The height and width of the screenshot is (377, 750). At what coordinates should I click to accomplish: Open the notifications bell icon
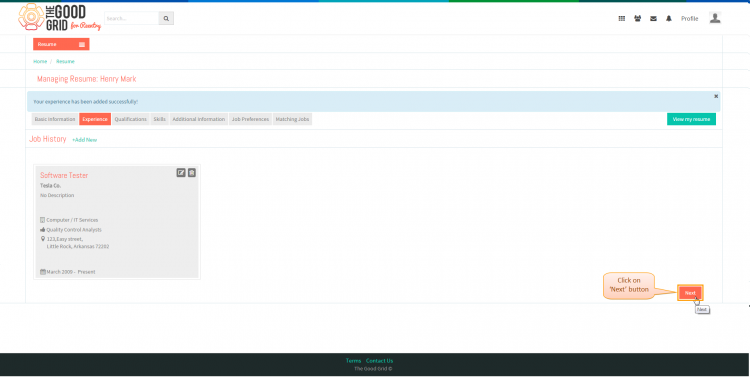click(669, 19)
